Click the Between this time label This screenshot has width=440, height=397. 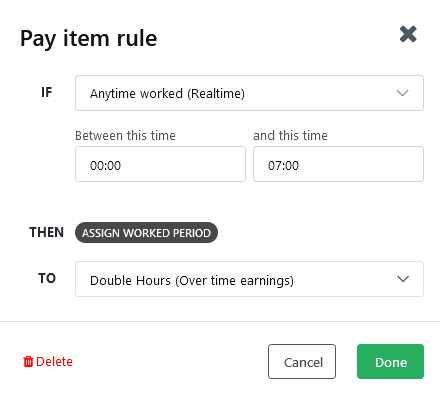click(125, 136)
